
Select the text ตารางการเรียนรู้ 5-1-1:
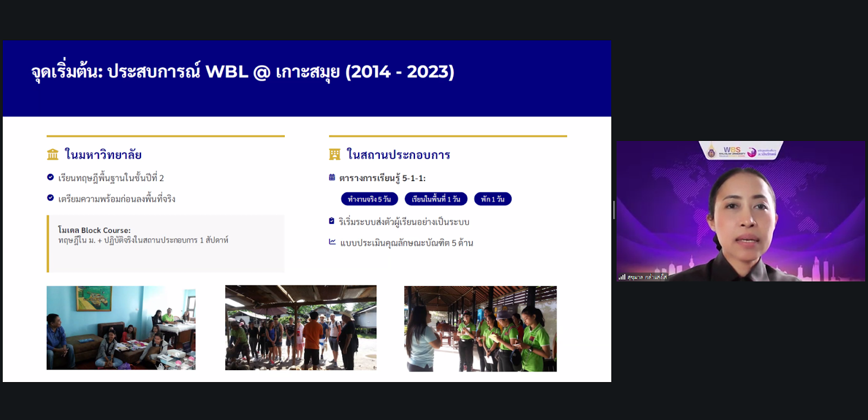[x=382, y=178]
